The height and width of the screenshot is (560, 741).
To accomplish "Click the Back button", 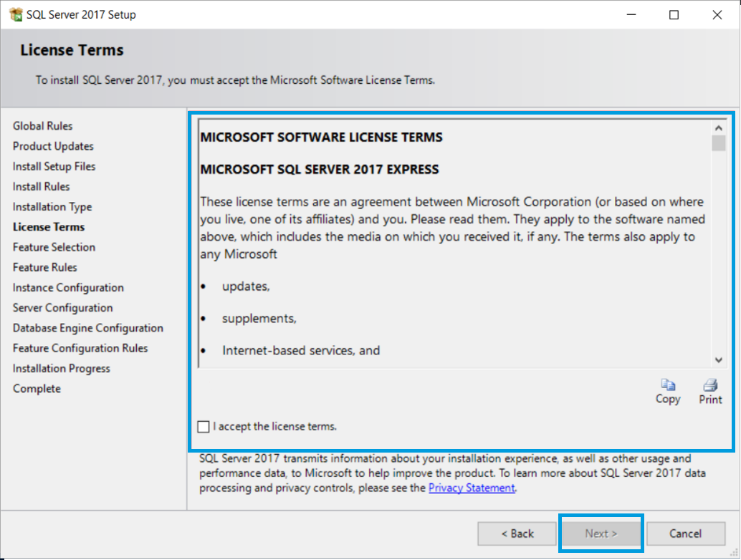I will pos(517,534).
